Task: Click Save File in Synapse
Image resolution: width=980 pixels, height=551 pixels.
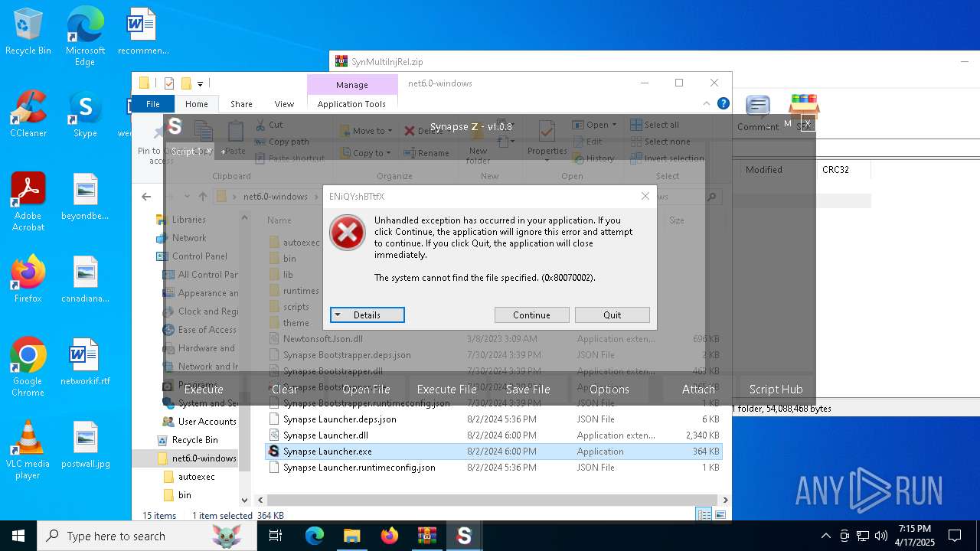Action: tap(528, 390)
